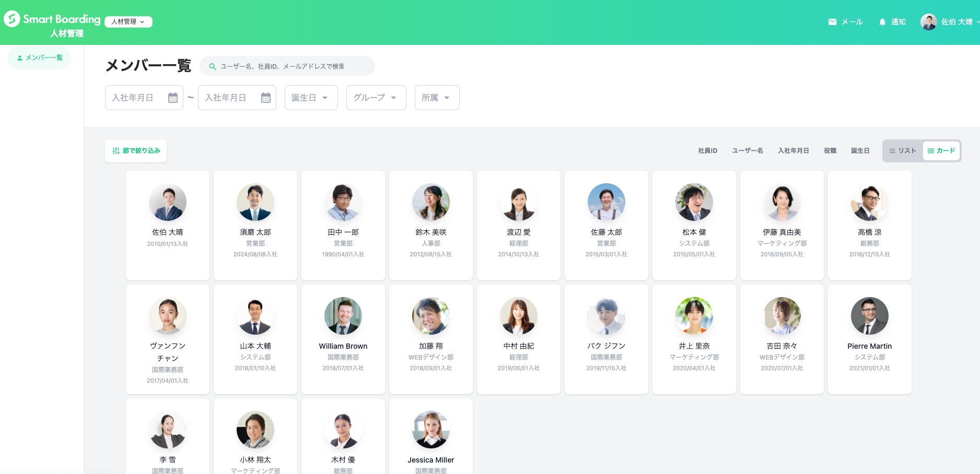Click 総務部 label on 高橋 涼 card
This screenshot has height=474, width=980.
[870, 244]
